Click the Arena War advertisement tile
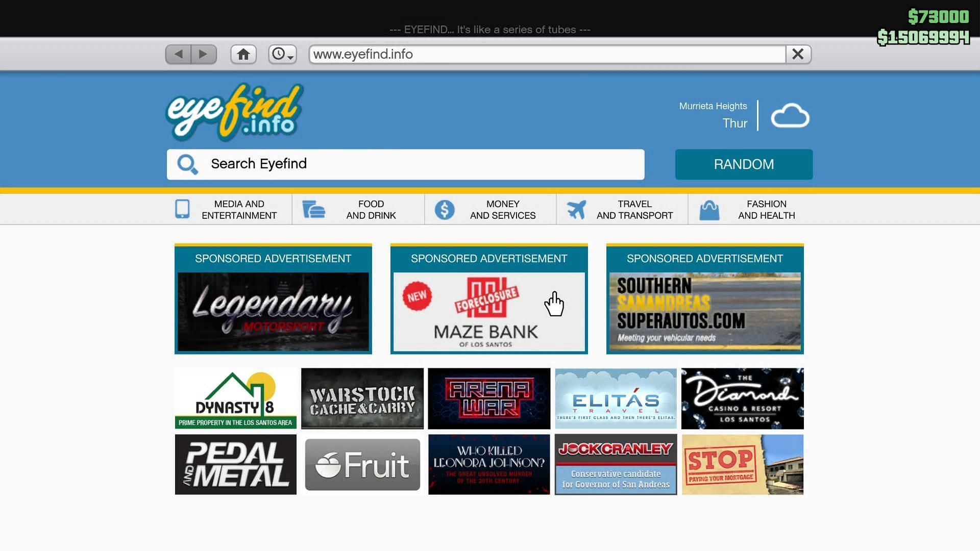Viewport: 980px width, 551px height. click(x=488, y=397)
